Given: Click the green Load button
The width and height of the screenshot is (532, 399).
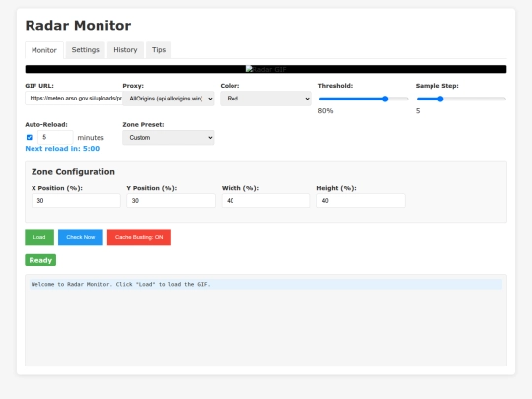Looking at the screenshot, I should click(39, 237).
